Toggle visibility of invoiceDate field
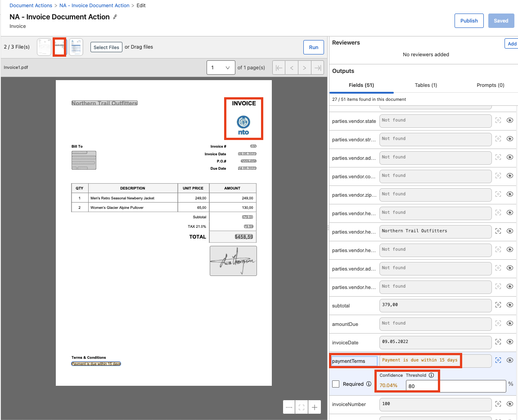This screenshot has width=518, height=420. point(510,342)
